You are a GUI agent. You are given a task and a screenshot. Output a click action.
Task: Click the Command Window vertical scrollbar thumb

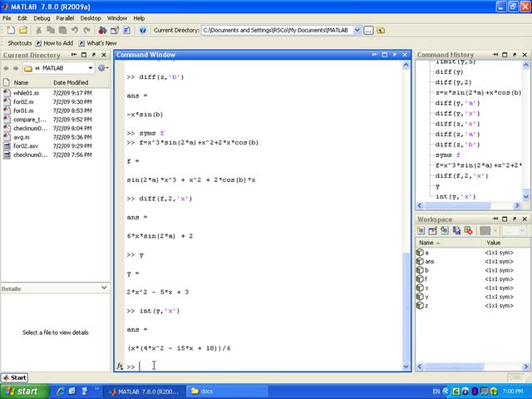click(x=406, y=307)
